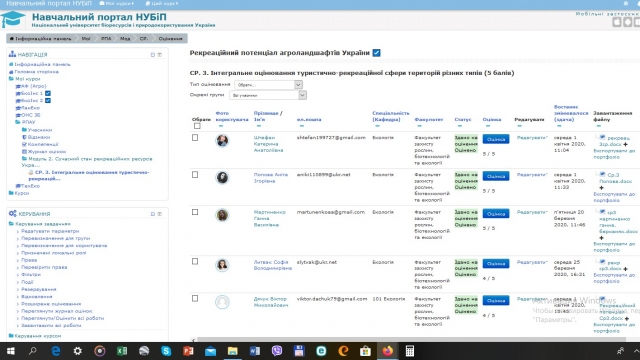Toggle the checkbox beside the course title
Viewport: 640px width, 360px height.
tap(376, 53)
